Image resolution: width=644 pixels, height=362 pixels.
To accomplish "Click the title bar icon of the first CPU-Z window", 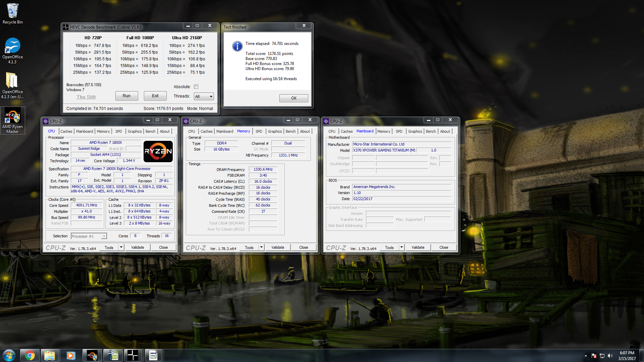I will coord(46,121).
